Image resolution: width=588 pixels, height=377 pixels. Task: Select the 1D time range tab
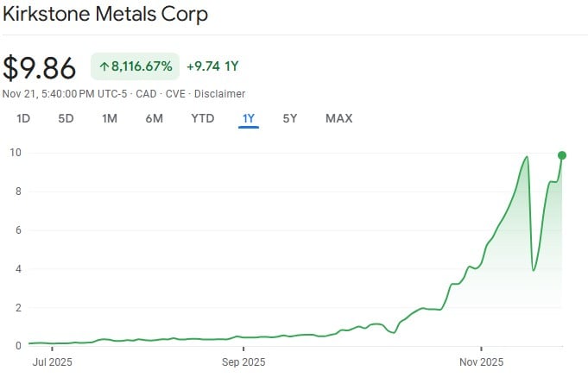[23, 118]
